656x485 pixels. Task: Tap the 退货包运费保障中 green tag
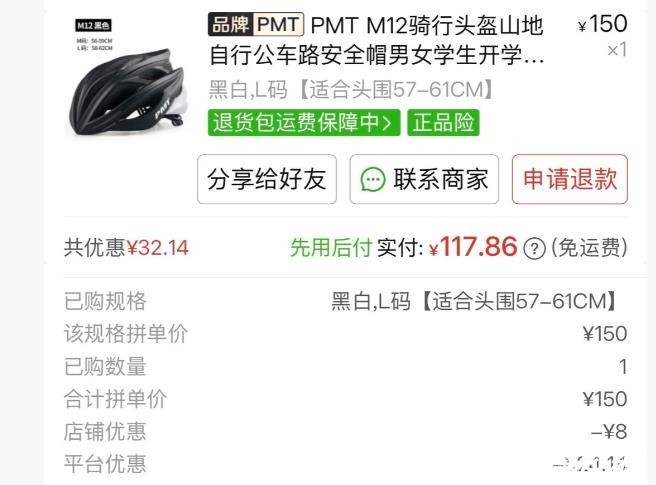coord(304,123)
